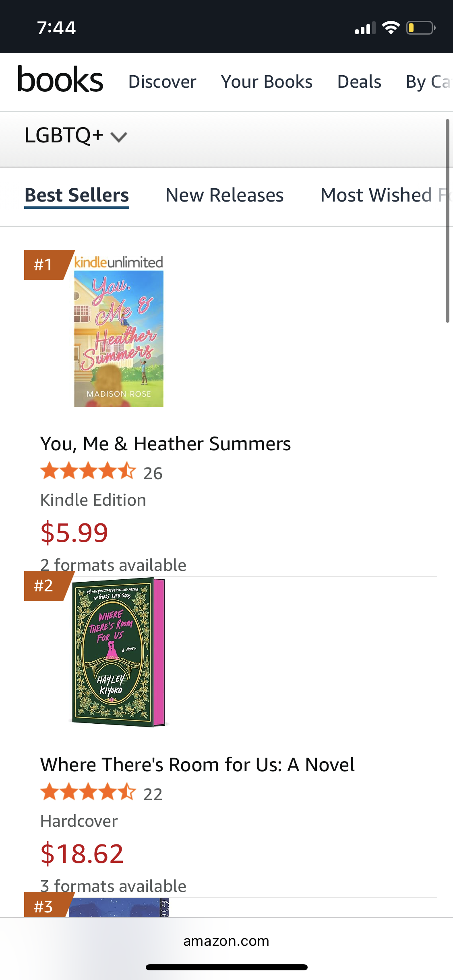The image size is (453, 980).
Task: Expand the LGBTQ+ category dropdown
Action: click(76, 136)
